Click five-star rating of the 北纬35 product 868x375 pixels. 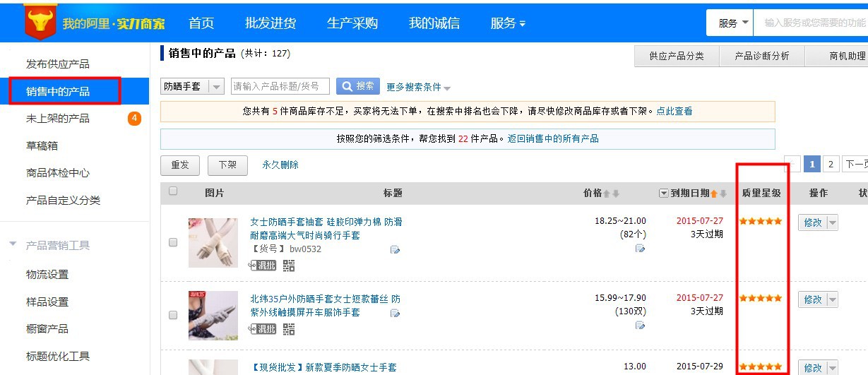[761, 298]
